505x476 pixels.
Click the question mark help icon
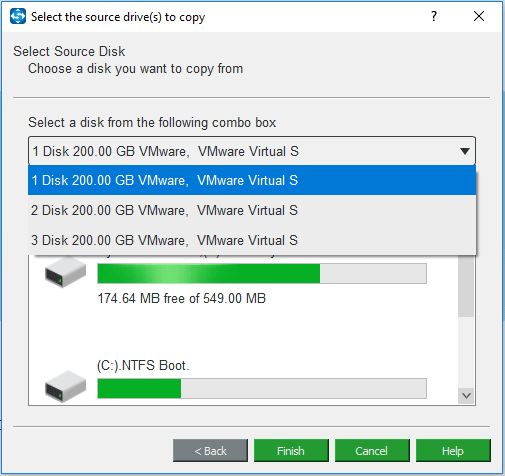[x=434, y=16]
